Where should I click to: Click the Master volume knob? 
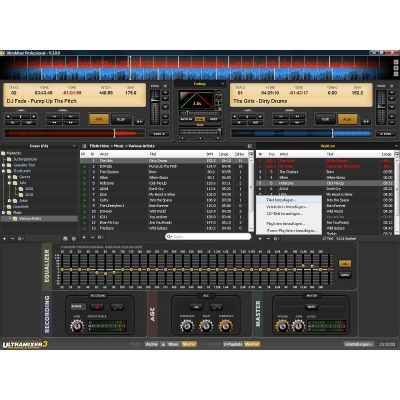click(x=282, y=326)
